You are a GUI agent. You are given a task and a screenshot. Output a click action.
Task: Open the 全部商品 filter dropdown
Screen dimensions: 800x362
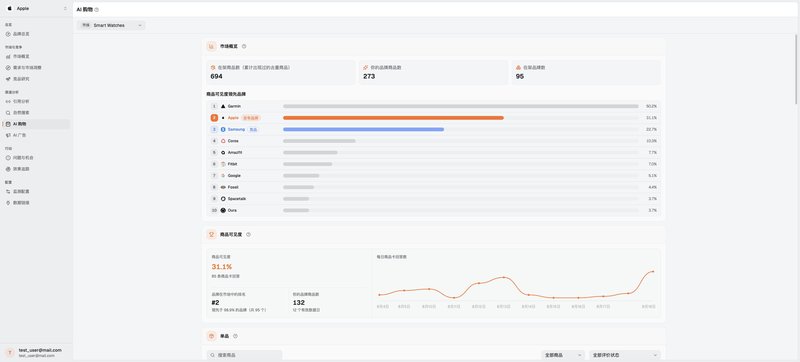pyautogui.click(x=563, y=355)
